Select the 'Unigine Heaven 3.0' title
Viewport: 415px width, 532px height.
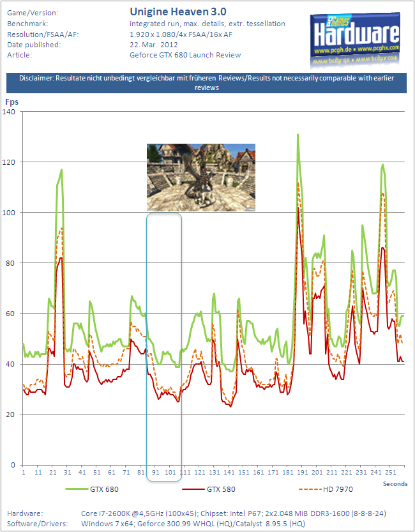click(178, 12)
